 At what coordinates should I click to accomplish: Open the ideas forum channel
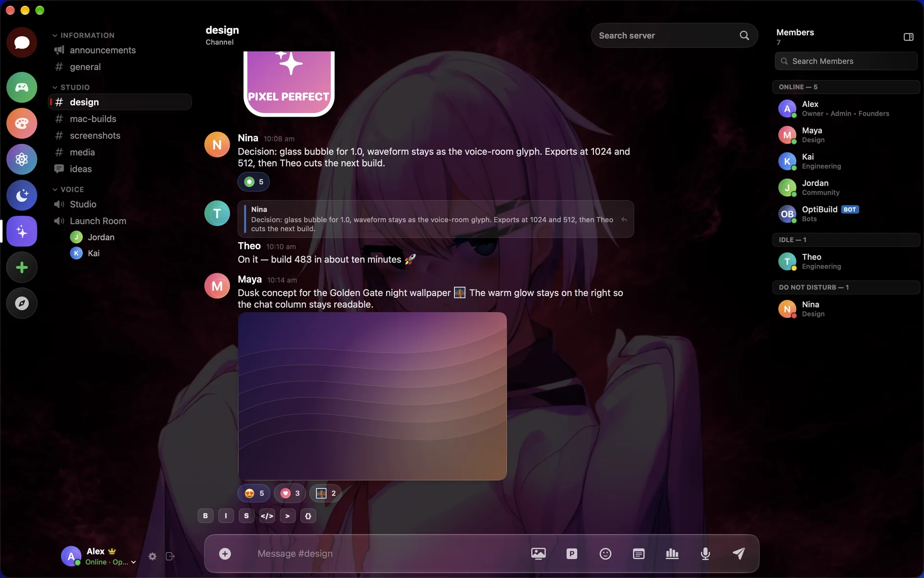(x=120, y=169)
